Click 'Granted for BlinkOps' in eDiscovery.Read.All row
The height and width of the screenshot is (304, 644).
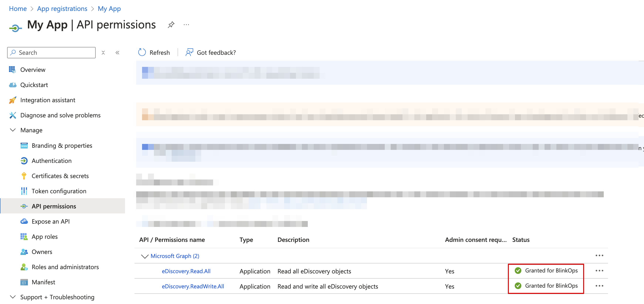click(551, 270)
